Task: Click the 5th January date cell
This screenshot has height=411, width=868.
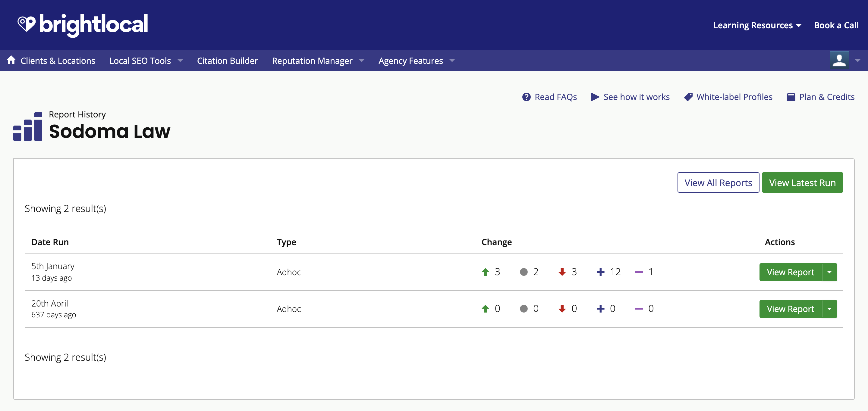Action: pyautogui.click(x=53, y=266)
